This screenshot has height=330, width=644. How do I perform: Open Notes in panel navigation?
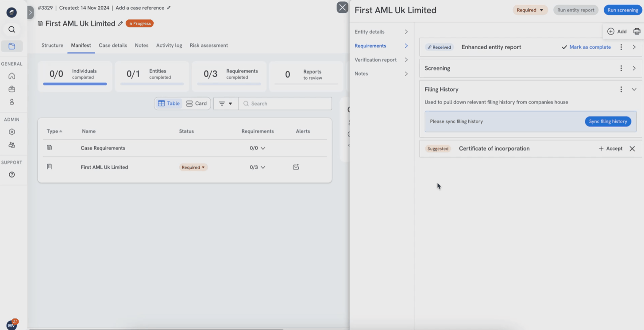pos(381,74)
